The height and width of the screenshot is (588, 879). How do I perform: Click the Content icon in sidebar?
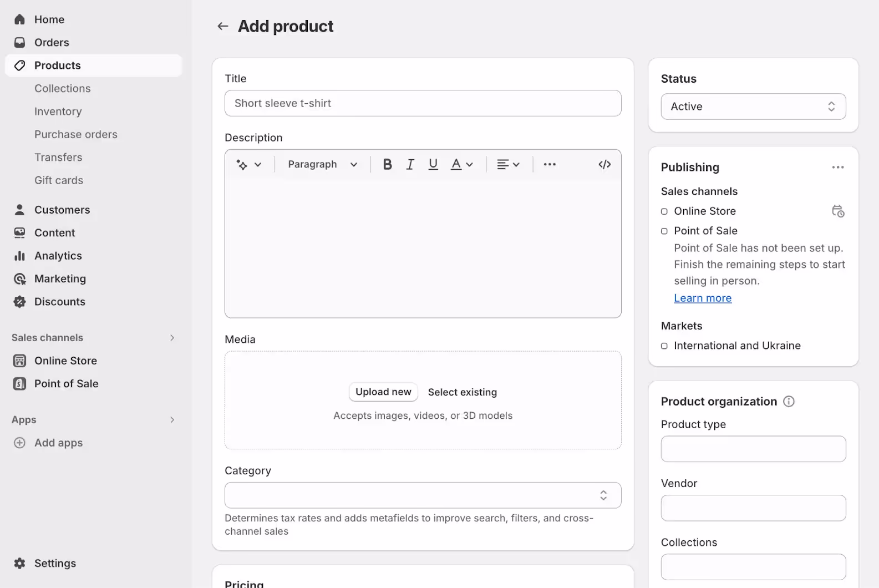click(19, 233)
